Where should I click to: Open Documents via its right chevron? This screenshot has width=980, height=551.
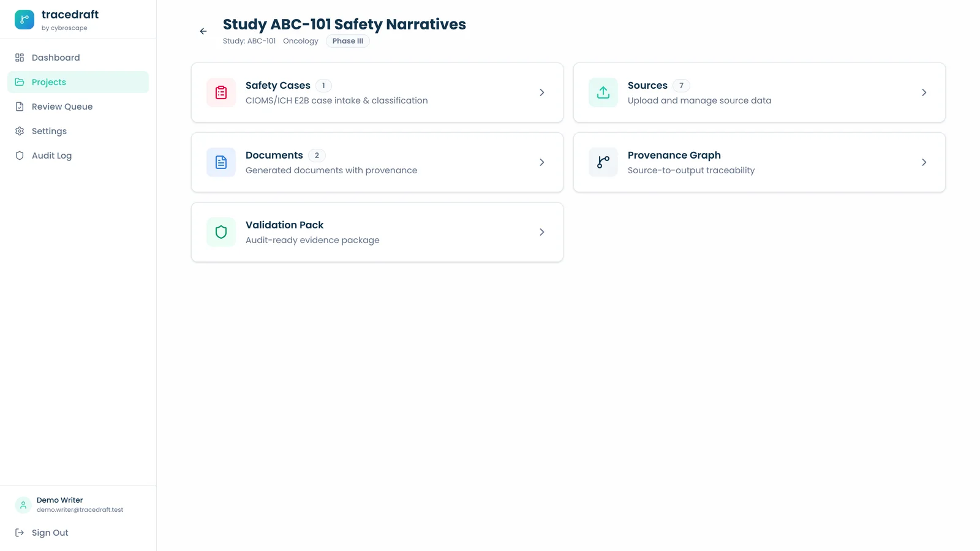point(542,162)
